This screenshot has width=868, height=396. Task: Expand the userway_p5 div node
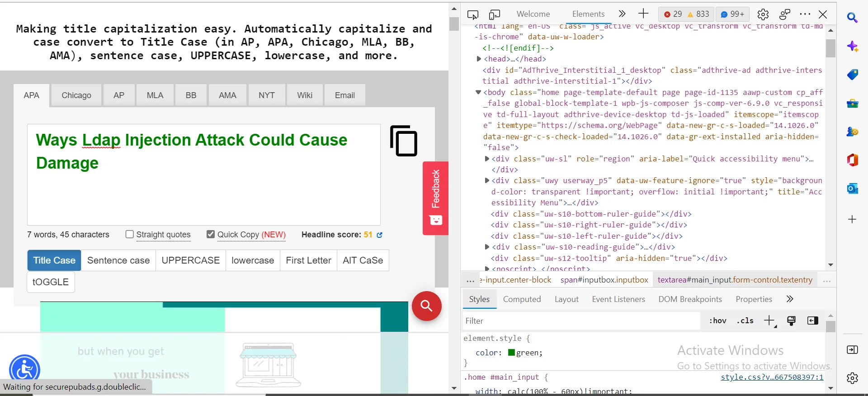[x=487, y=180]
